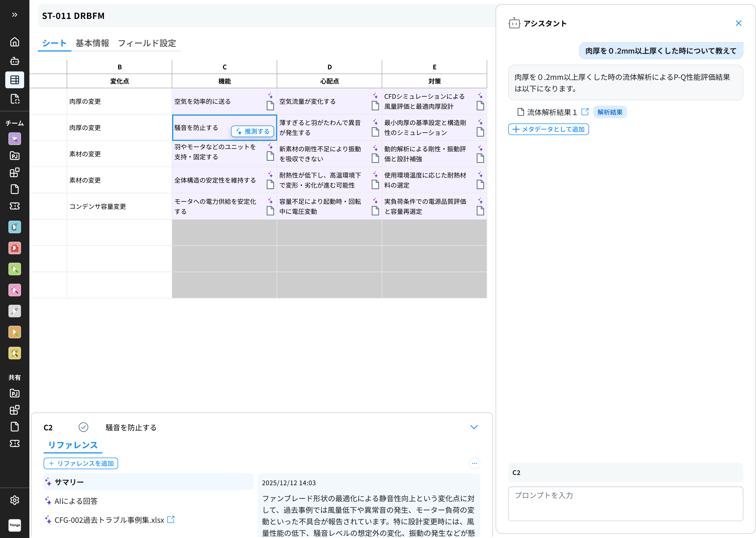Select サマリー in reference list
Viewport: 756px width, 538px height.
point(148,482)
